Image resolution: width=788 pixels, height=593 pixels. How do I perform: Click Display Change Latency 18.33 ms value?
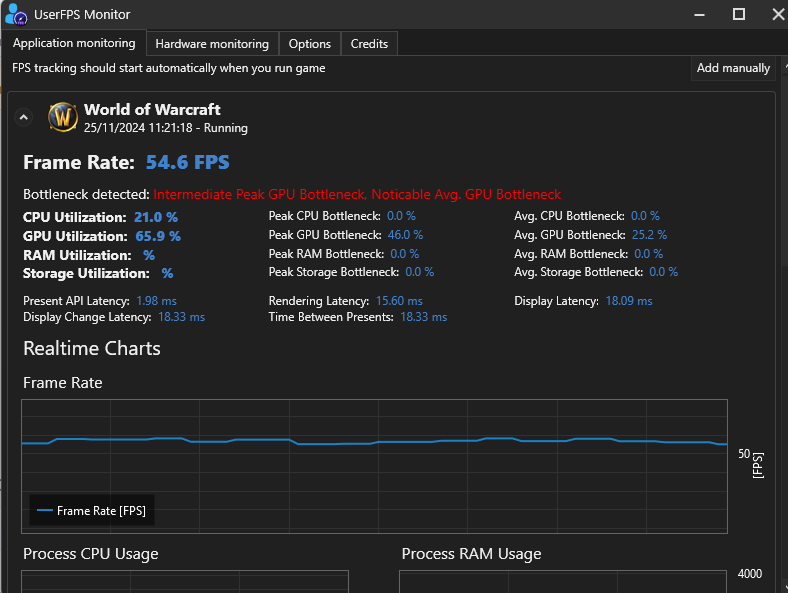[181, 317]
